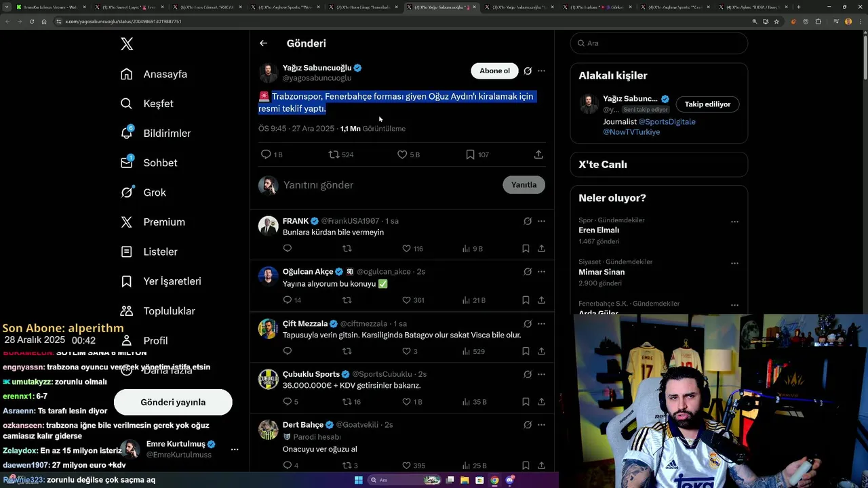868x488 pixels.
Task: Open Yer İşaretleri bookmarks
Action: click(x=161, y=281)
